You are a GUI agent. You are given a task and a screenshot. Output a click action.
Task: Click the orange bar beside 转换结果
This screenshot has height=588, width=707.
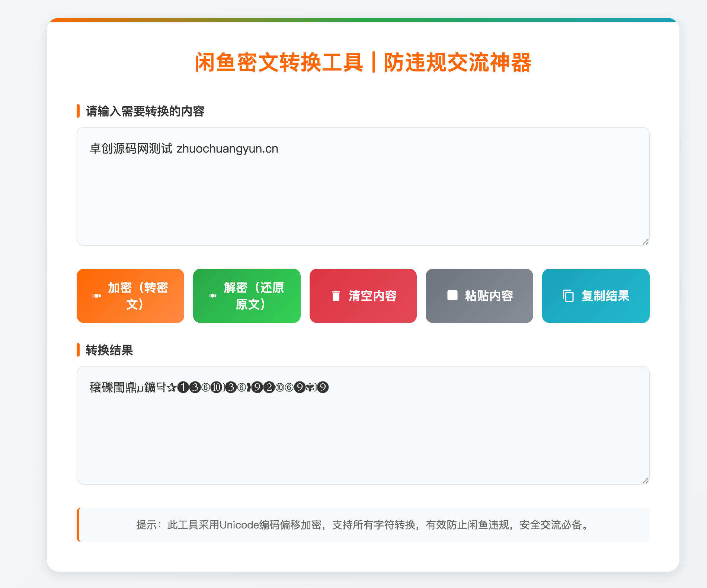click(78, 350)
